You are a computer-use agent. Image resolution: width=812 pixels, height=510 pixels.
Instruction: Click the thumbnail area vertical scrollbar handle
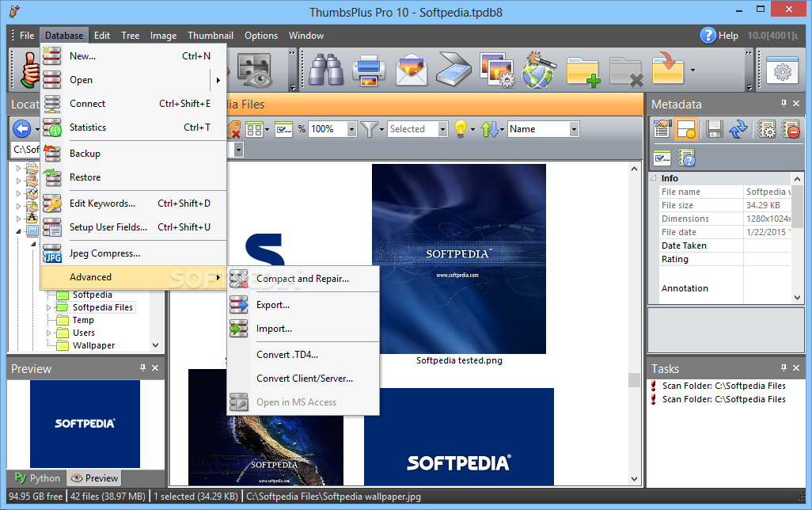click(634, 380)
